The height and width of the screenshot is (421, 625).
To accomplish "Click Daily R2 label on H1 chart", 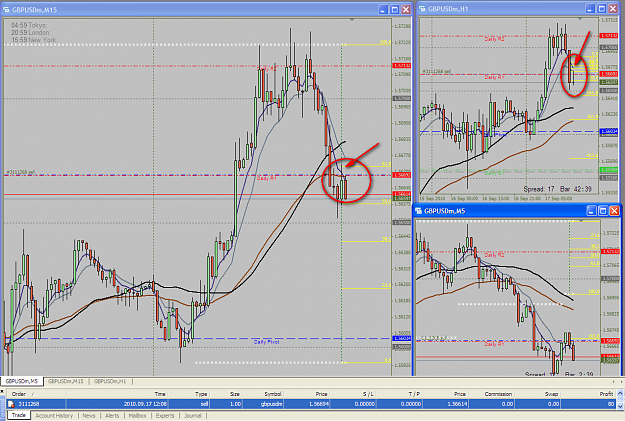I will tap(494, 39).
